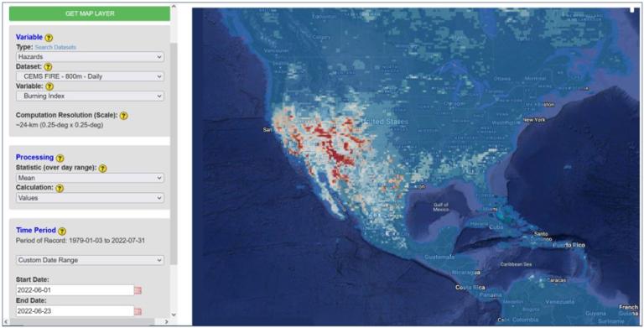Open help icon beside the Variable heading
Viewport: 644px width, 328px height.
[x=49, y=38]
